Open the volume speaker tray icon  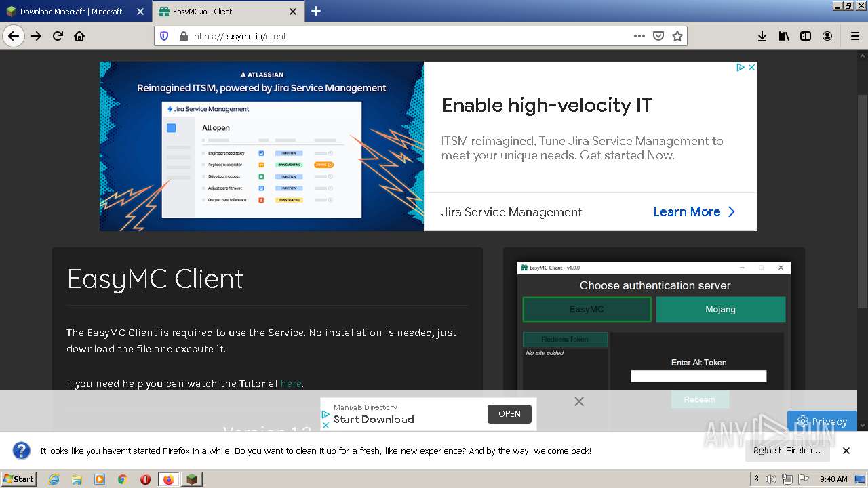click(771, 479)
